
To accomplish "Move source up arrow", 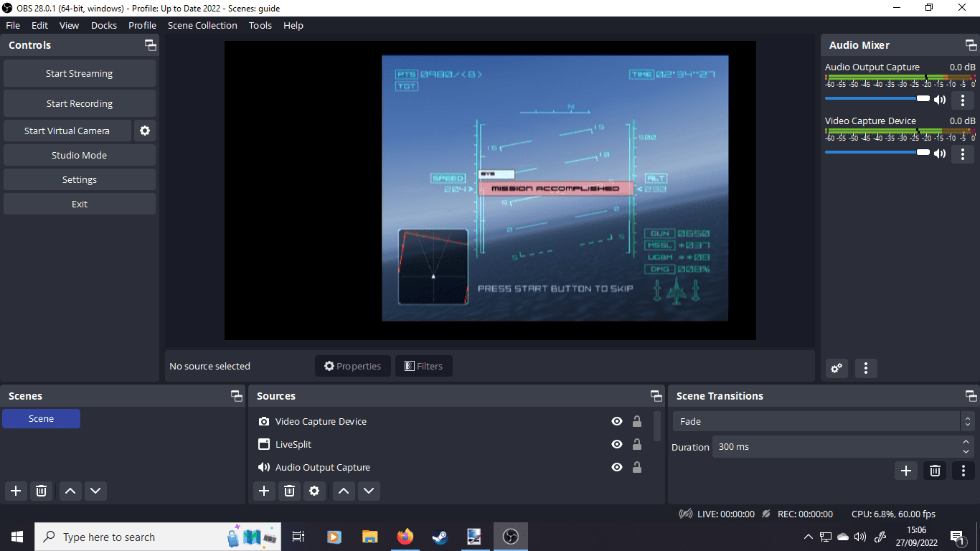I will pyautogui.click(x=344, y=491).
